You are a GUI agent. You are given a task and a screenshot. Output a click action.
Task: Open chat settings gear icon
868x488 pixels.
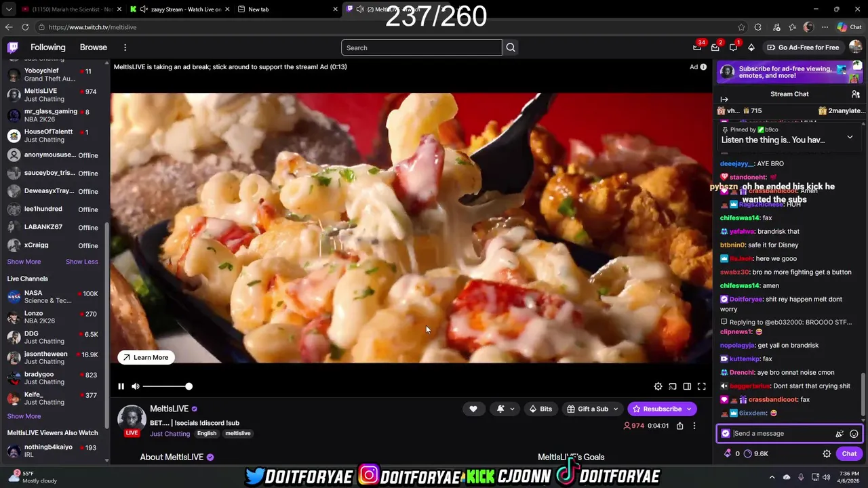827,454
